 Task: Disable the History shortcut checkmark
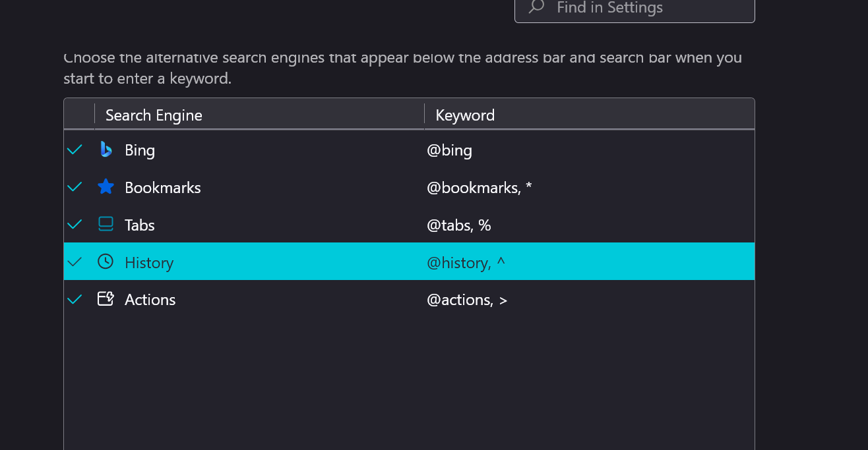(75, 262)
